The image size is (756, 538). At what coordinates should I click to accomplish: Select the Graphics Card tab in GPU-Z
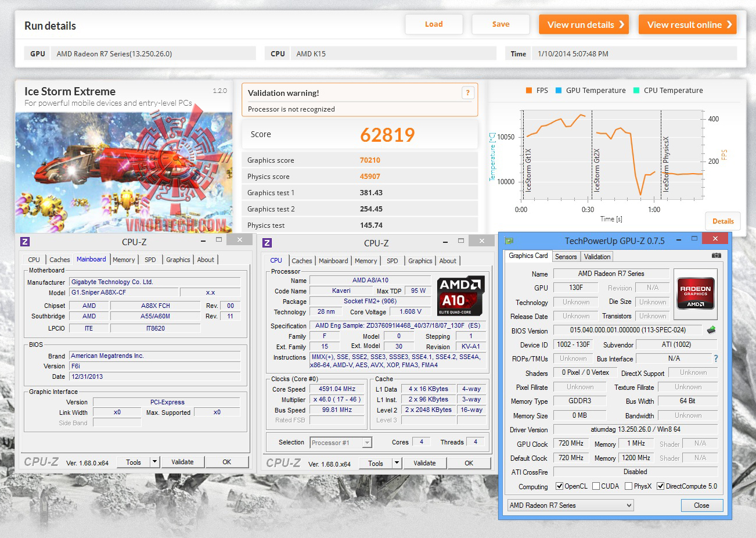click(x=528, y=256)
